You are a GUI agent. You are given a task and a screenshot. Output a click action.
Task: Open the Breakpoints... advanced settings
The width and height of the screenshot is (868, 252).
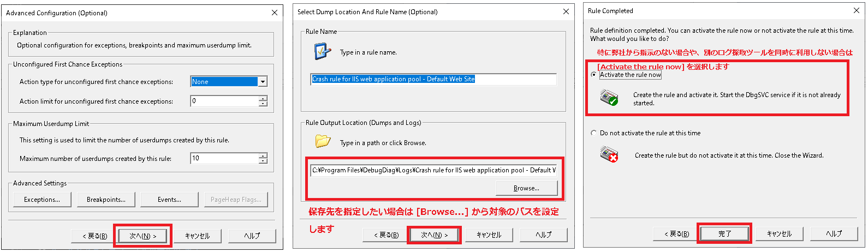pos(106,200)
